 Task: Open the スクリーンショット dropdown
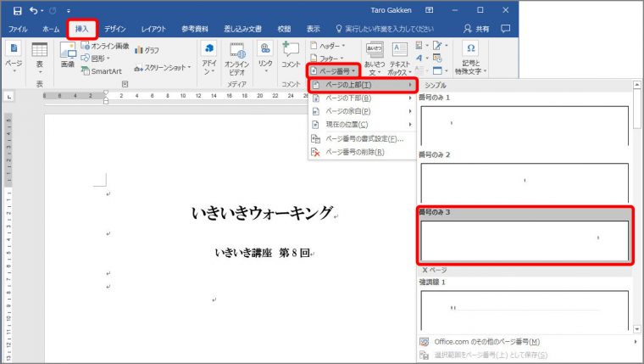[163, 67]
